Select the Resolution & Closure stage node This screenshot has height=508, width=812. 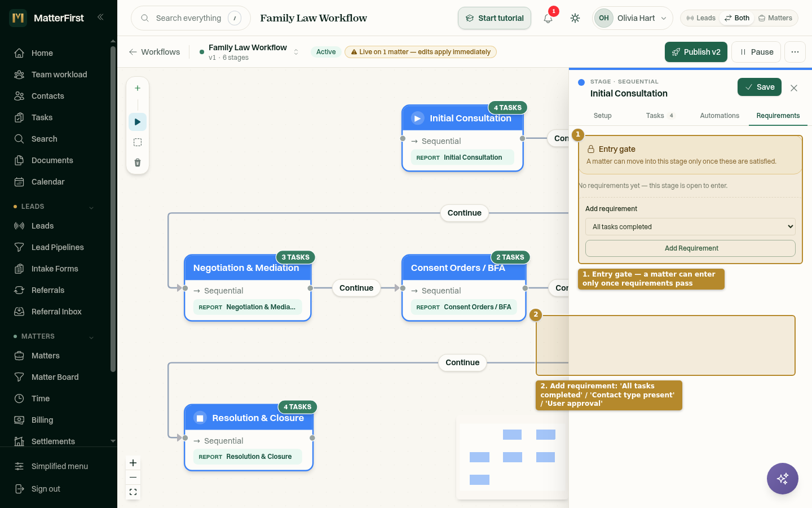[x=249, y=437]
